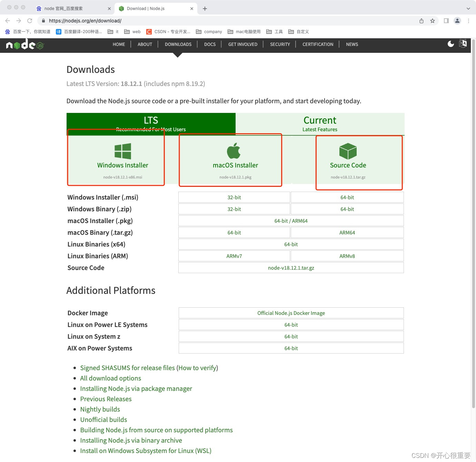Screen dimensions: 476x462
Task: Download Windows Installer (.msi) 32-bit
Action: (234, 198)
